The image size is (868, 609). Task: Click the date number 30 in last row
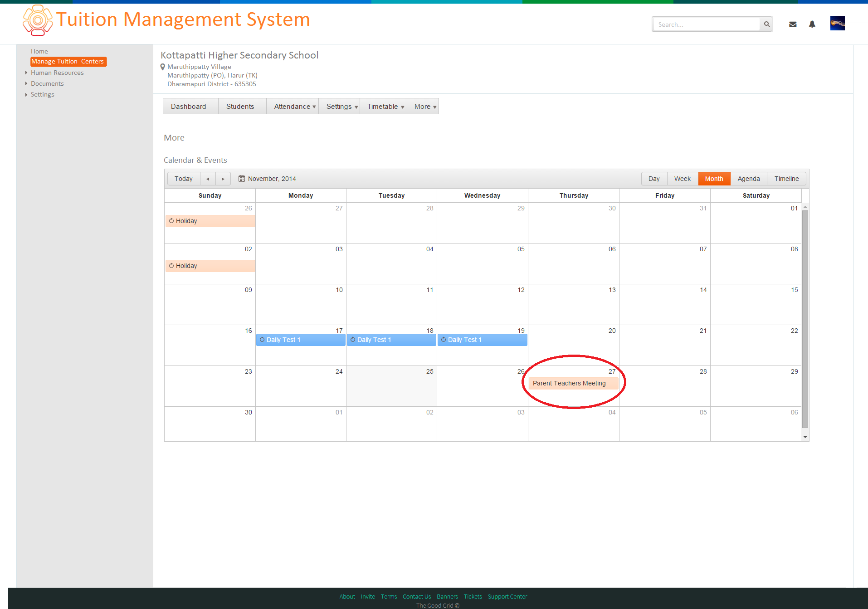point(249,412)
